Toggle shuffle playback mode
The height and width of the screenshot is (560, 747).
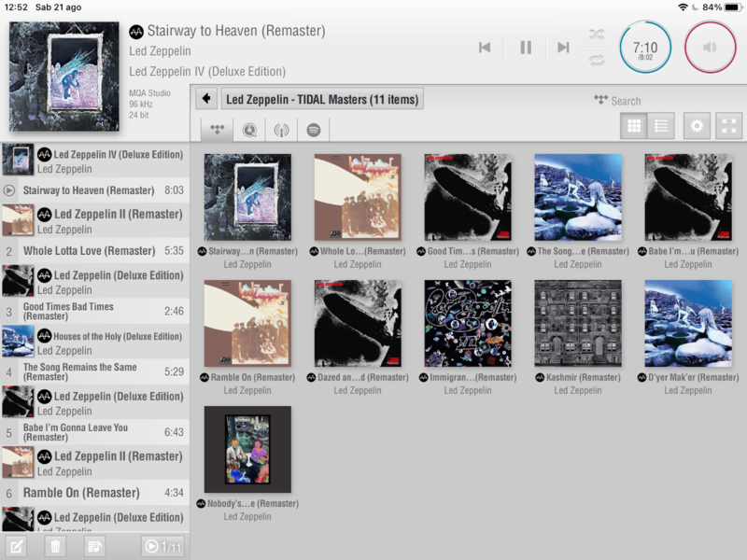(596, 35)
